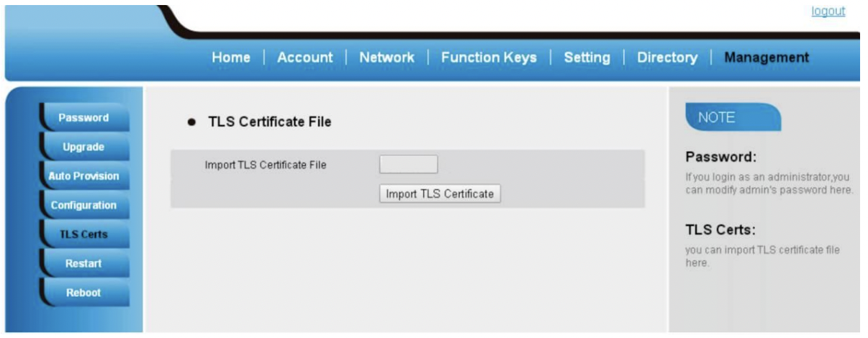Viewport: 868px width, 338px height.
Task: Click the NOTE badge in the right panel
Action: point(732,118)
